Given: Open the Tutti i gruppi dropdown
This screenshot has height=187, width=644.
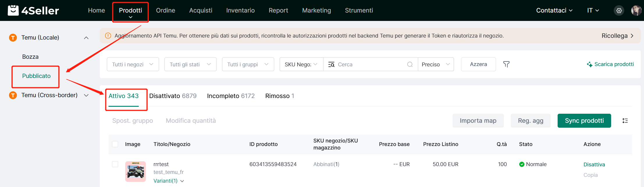Looking at the screenshot, I should tap(248, 64).
